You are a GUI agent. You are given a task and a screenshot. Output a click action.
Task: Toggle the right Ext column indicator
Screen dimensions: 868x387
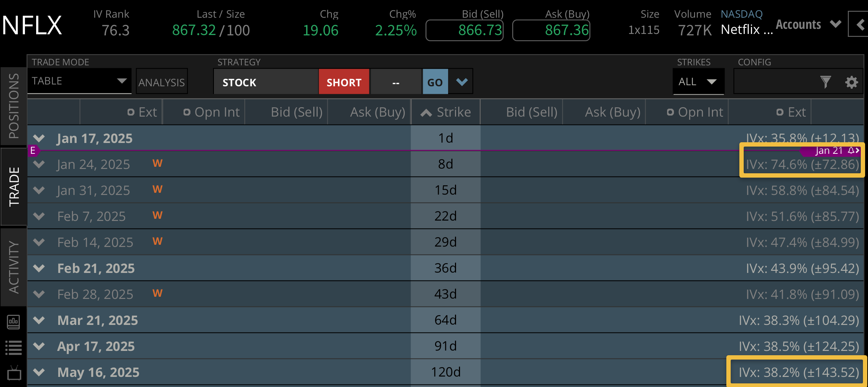click(780, 112)
